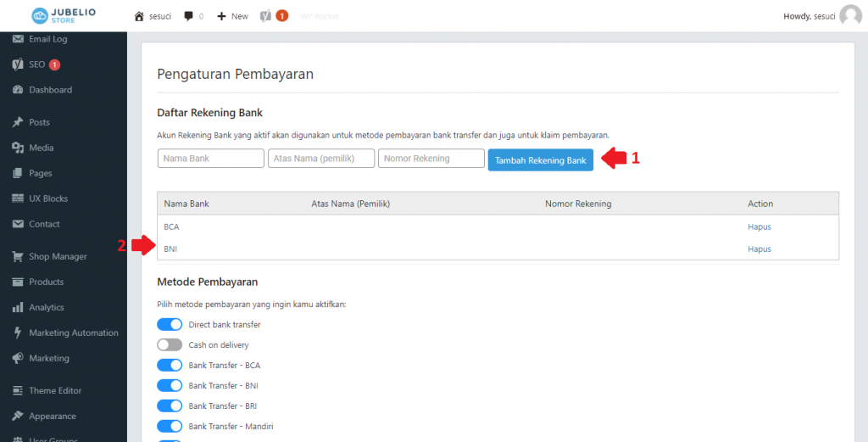Click the user avatar picture
868x442 pixels.
[850, 16]
